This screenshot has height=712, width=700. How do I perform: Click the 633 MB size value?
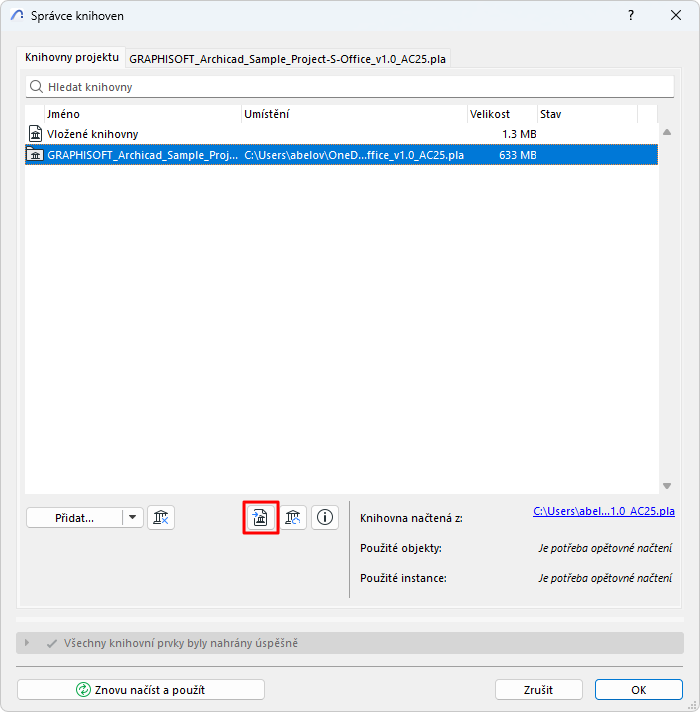(x=518, y=155)
